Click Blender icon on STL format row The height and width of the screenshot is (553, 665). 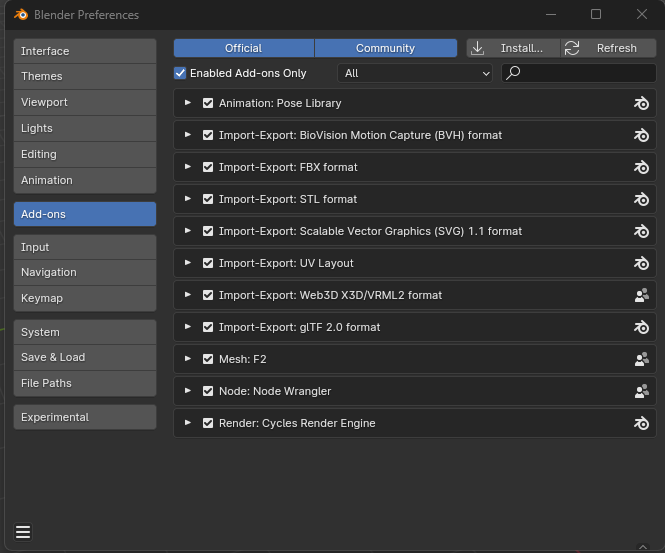point(641,199)
